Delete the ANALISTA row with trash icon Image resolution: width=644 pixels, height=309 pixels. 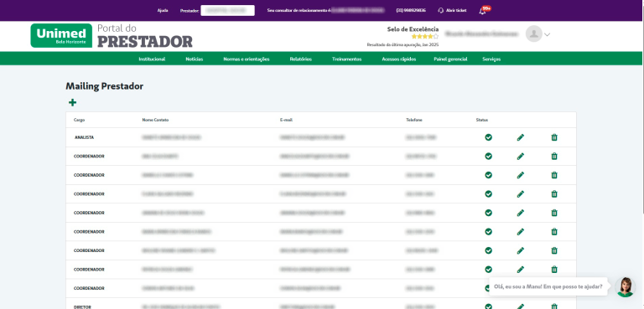click(554, 137)
